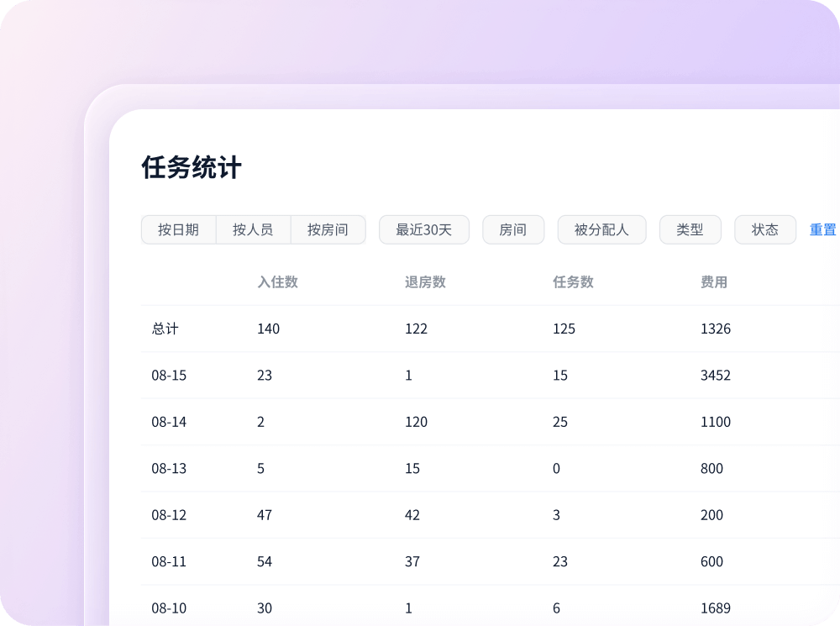840x626 pixels.
Task: Expand the 被分配人 filter dropdown
Action: (601, 229)
